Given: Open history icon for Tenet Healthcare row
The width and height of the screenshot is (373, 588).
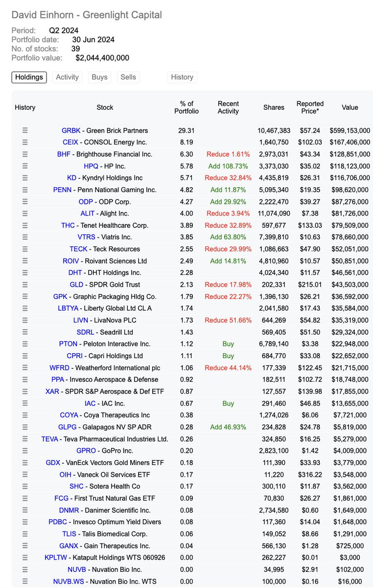Looking at the screenshot, I should click(25, 225).
